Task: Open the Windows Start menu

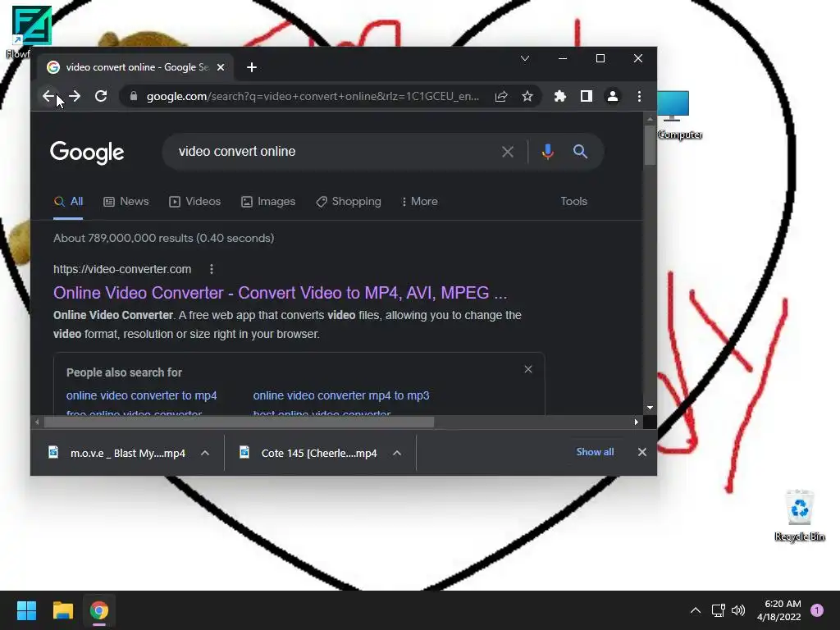Action: (x=26, y=610)
